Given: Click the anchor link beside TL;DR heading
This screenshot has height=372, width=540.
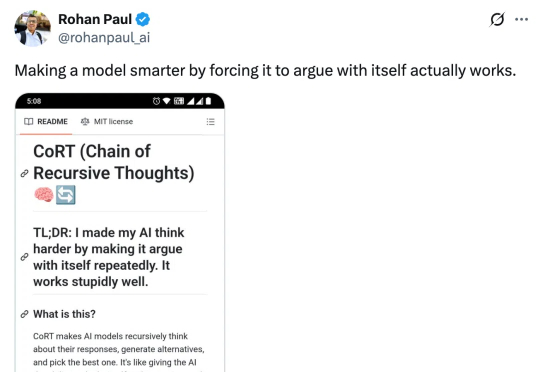Looking at the screenshot, I should pos(24,257).
